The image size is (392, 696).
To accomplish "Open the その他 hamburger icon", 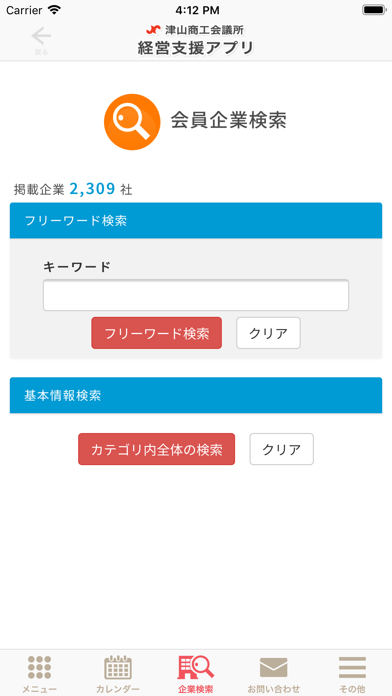I will (x=352, y=667).
